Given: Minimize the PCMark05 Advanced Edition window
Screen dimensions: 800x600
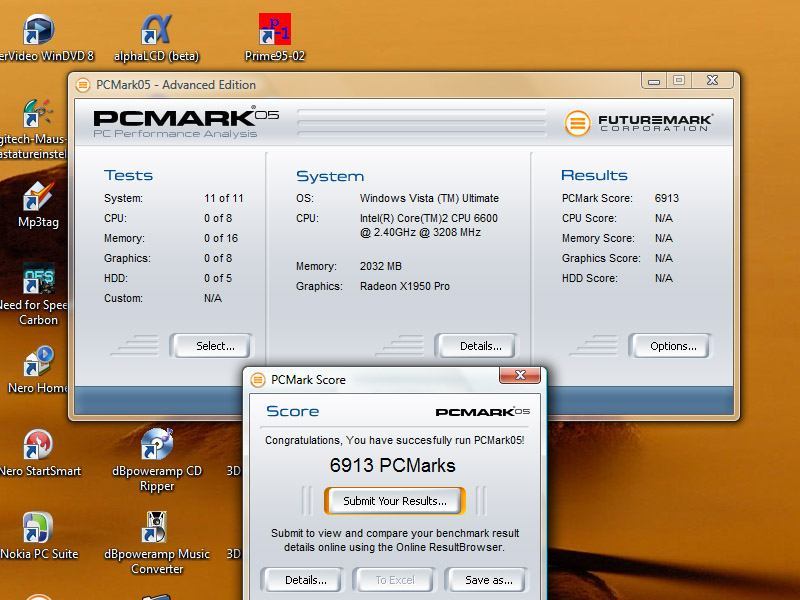Looking at the screenshot, I should [x=654, y=81].
